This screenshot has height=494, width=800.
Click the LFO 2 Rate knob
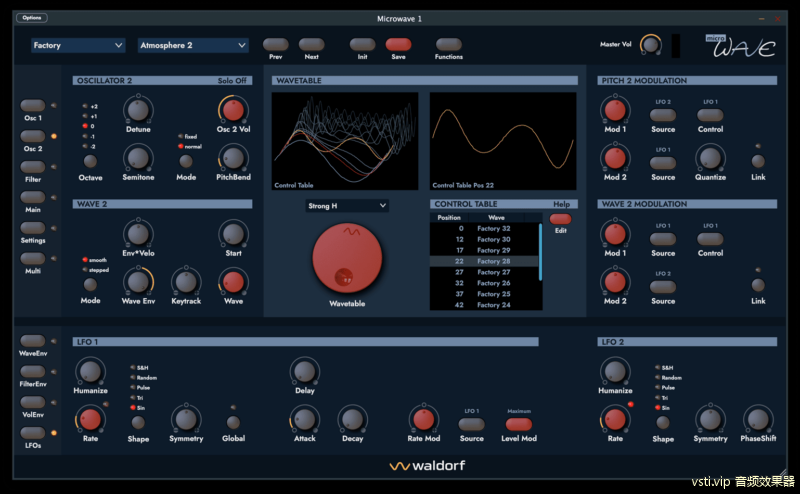point(615,419)
